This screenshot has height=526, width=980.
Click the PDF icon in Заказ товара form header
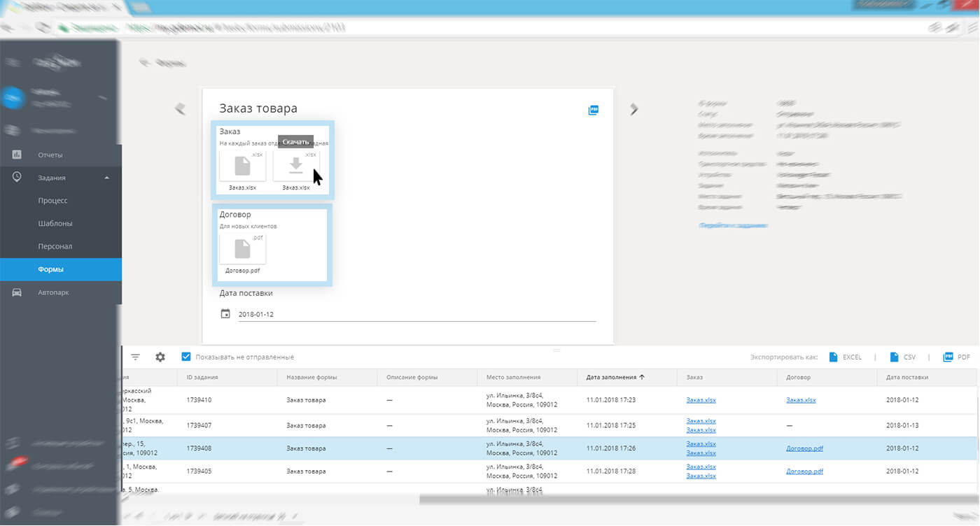593,110
